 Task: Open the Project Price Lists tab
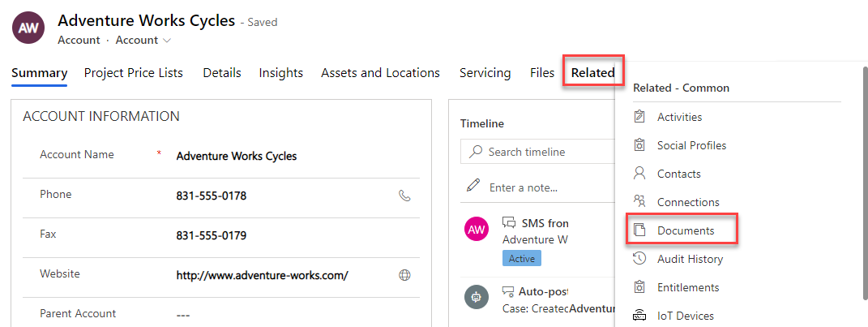134,73
